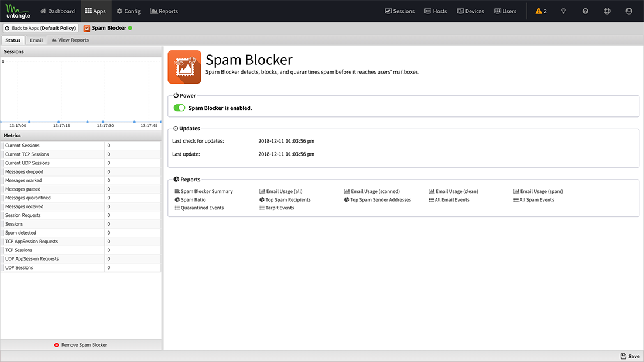Image resolution: width=644 pixels, height=362 pixels.
Task: Show the two alert notifications
Action: [541, 11]
